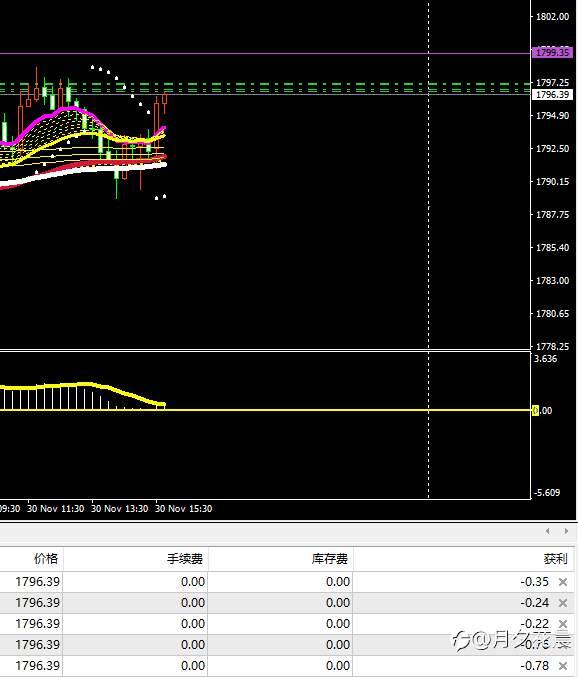Close the order with -0.35 profit
578x677 pixels.
[562, 582]
